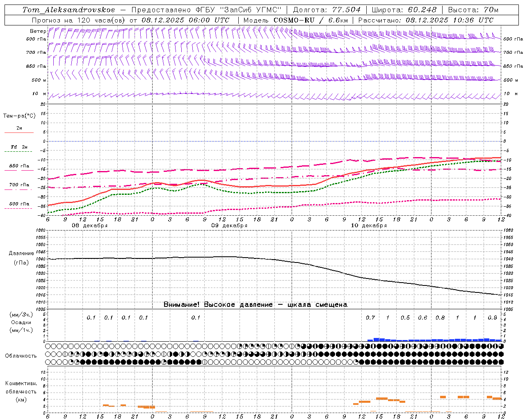525x420 pixels.
Task: Select the 0.5 precipitation amount value
Action: click(x=405, y=318)
